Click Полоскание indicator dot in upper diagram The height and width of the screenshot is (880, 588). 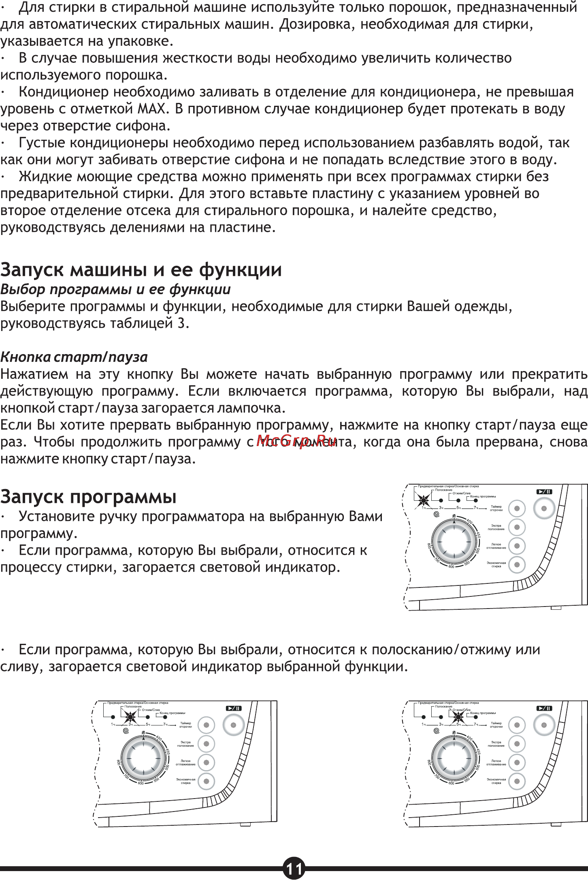click(441, 501)
